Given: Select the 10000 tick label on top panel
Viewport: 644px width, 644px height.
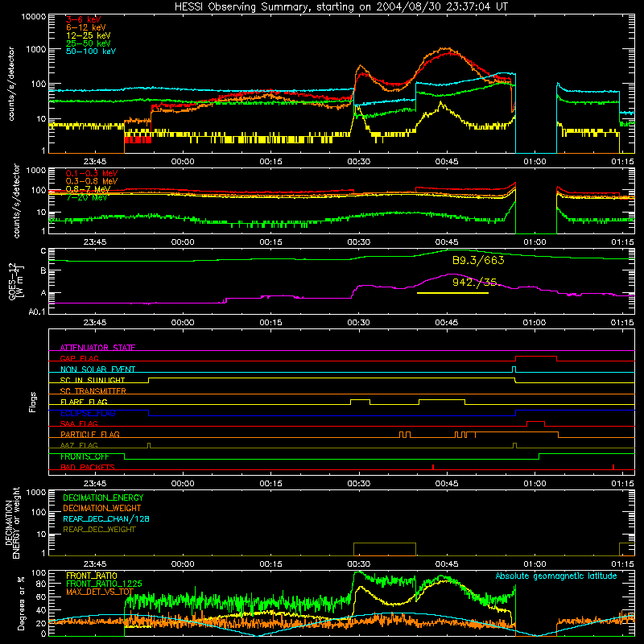Looking at the screenshot, I should (34, 17).
